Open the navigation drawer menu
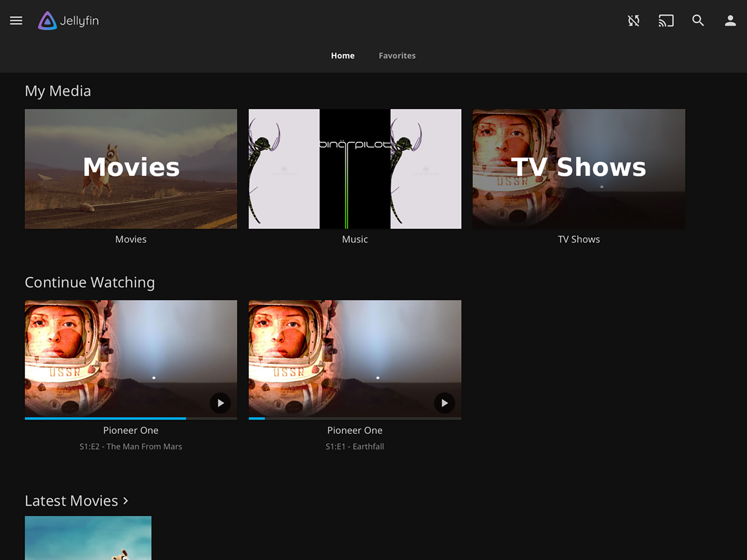This screenshot has height=560, width=747. tap(16, 21)
